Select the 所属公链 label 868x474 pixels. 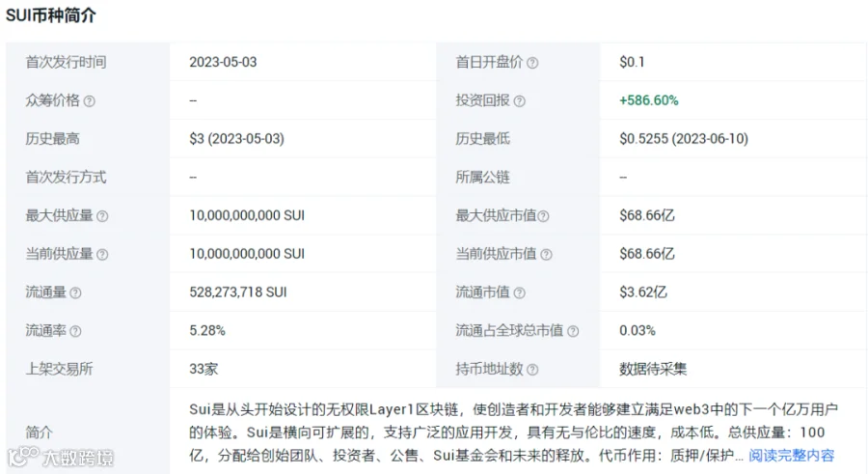483,177
